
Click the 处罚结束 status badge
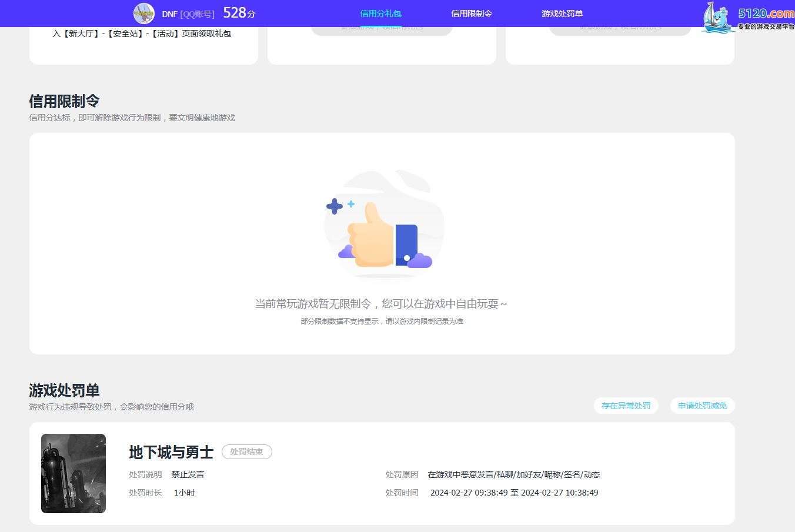246,451
